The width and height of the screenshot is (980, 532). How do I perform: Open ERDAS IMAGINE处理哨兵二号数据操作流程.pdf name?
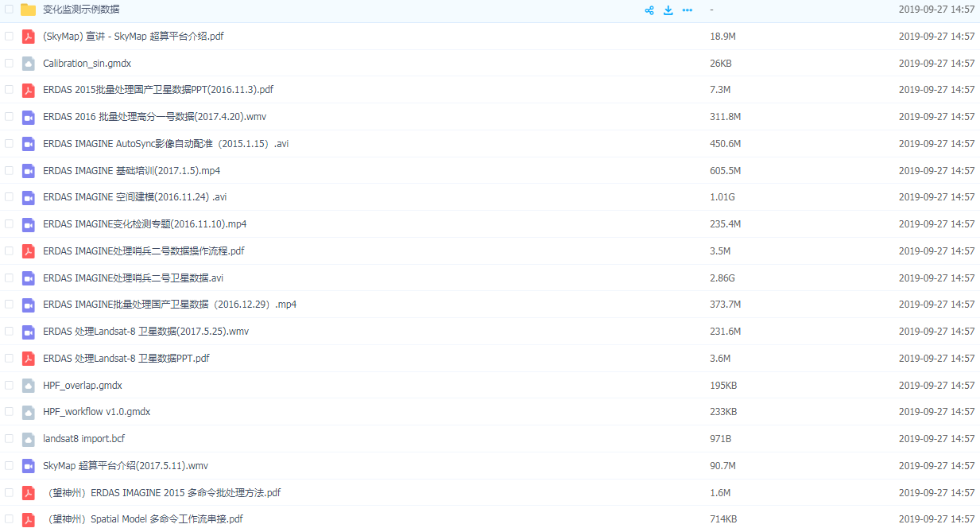click(x=144, y=251)
